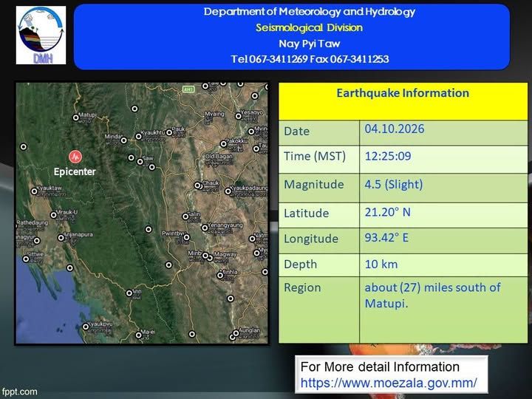Click the 'Aunglan' map label
This screenshot has width=532, height=399.
click(250, 330)
